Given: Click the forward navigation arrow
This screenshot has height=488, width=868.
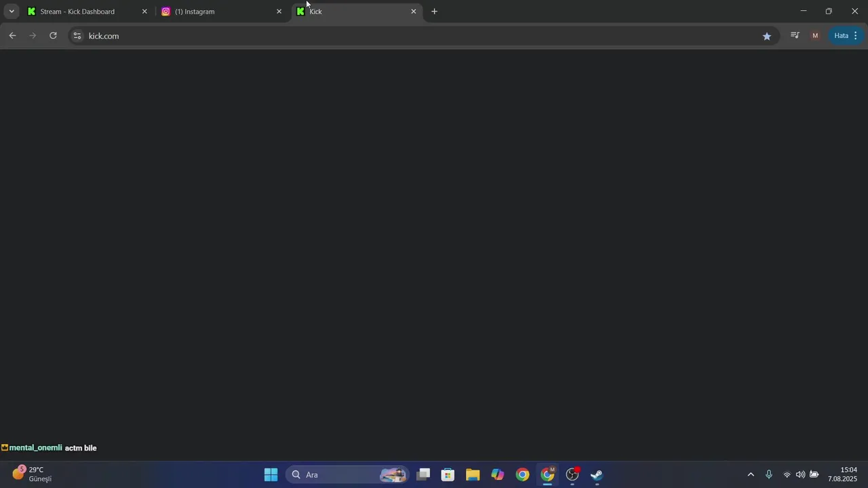Looking at the screenshot, I should (x=33, y=36).
